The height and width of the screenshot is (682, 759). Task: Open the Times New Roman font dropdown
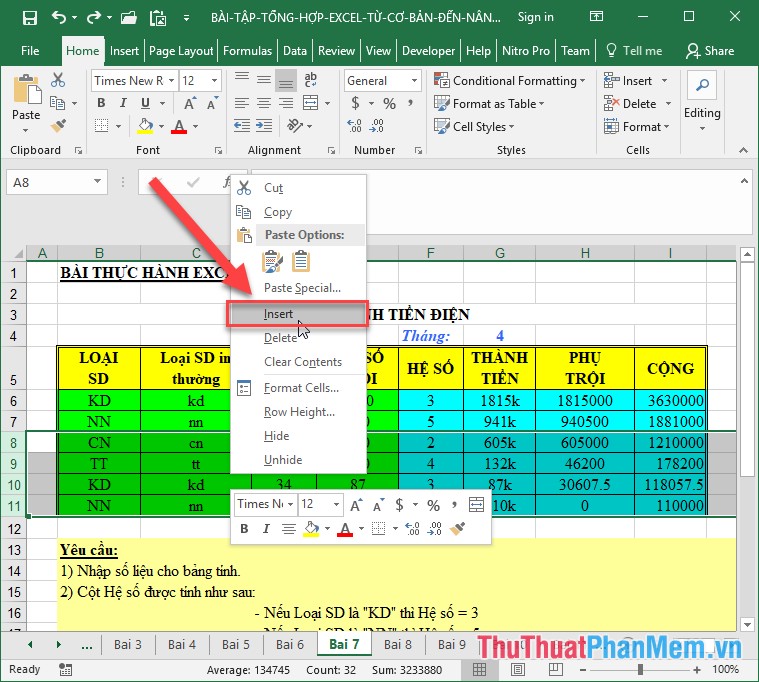point(171,80)
